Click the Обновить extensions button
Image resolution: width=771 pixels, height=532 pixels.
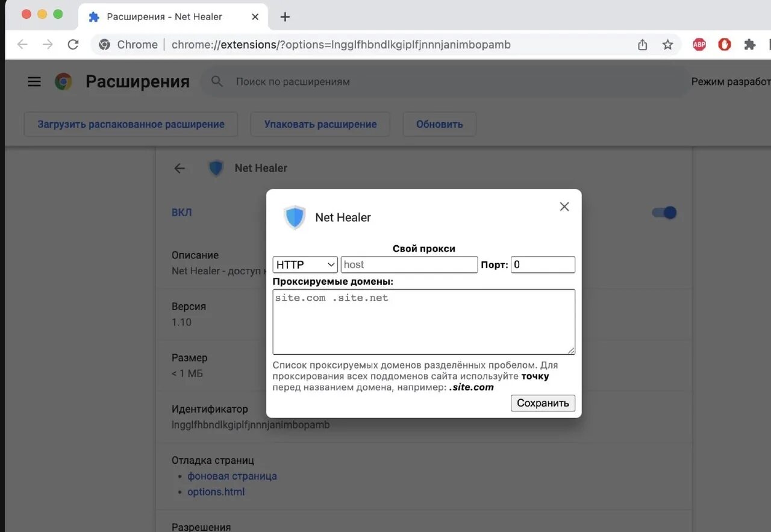pos(439,124)
